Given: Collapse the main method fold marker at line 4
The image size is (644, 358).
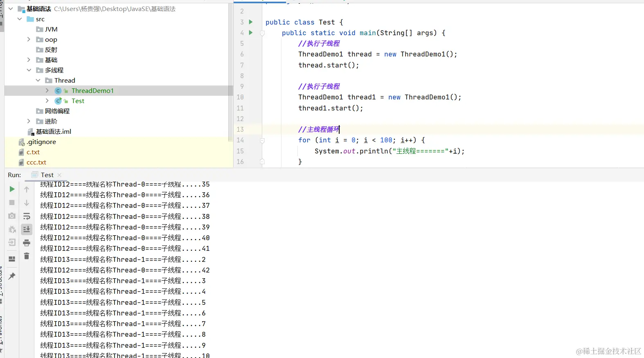Looking at the screenshot, I should (262, 33).
